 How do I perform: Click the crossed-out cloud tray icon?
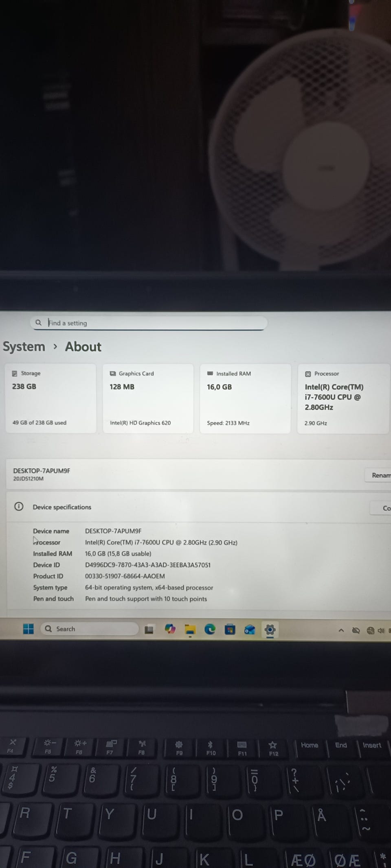(x=356, y=630)
